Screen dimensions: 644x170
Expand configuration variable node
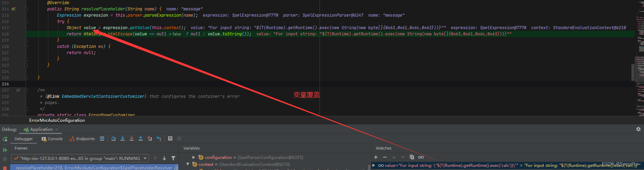194,158
